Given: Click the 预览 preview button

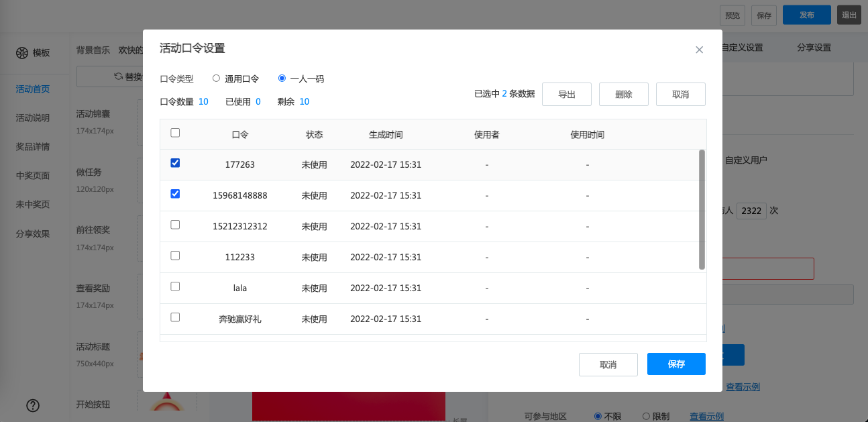Looking at the screenshot, I should point(733,15).
